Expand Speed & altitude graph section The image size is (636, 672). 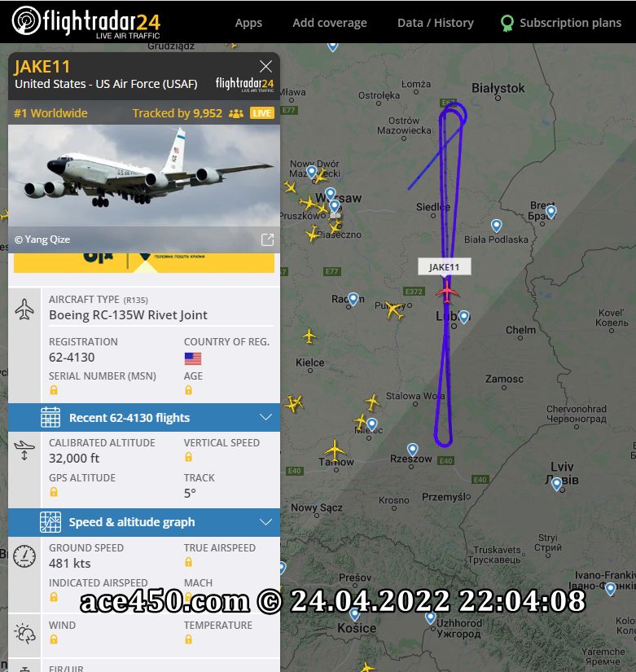coord(144,522)
